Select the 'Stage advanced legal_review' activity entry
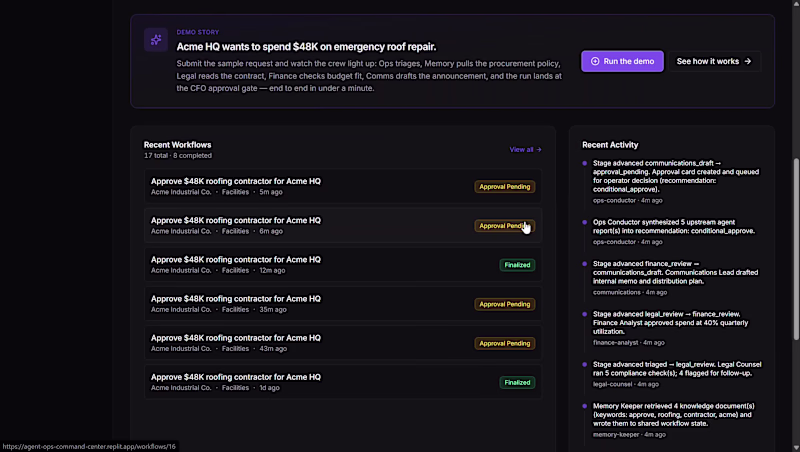800x452 pixels. (672, 328)
